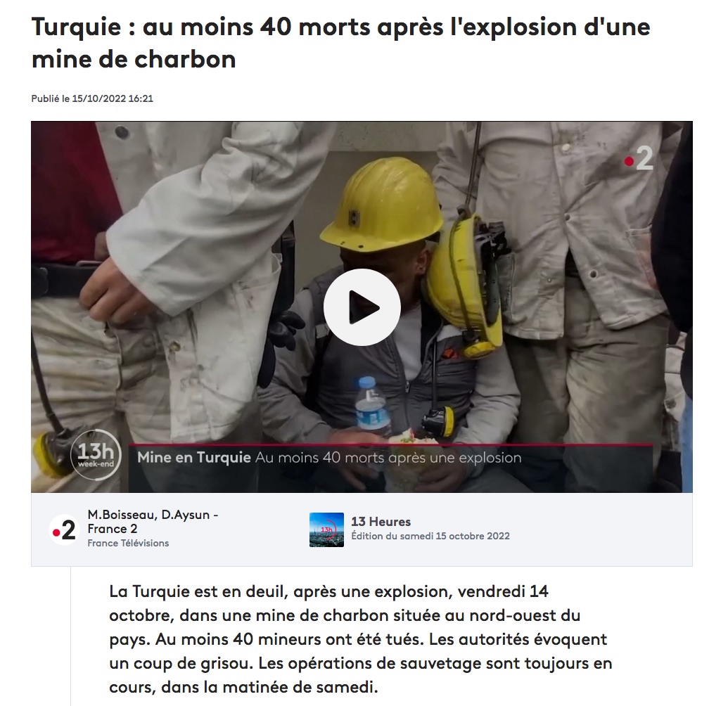Click the round France 2 logo below video
The height and width of the screenshot is (706, 728).
pos(64,529)
